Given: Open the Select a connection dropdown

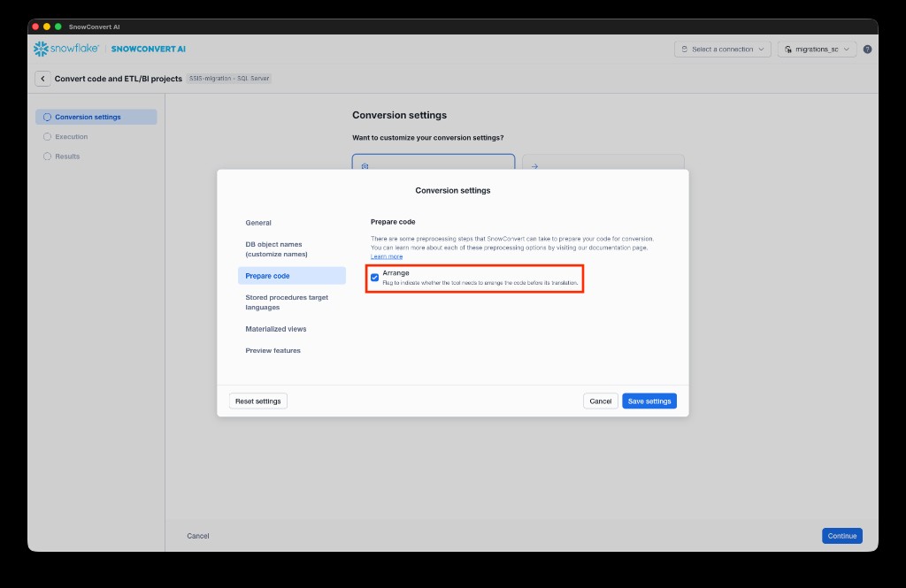Looking at the screenshot, I should [722, 50].
